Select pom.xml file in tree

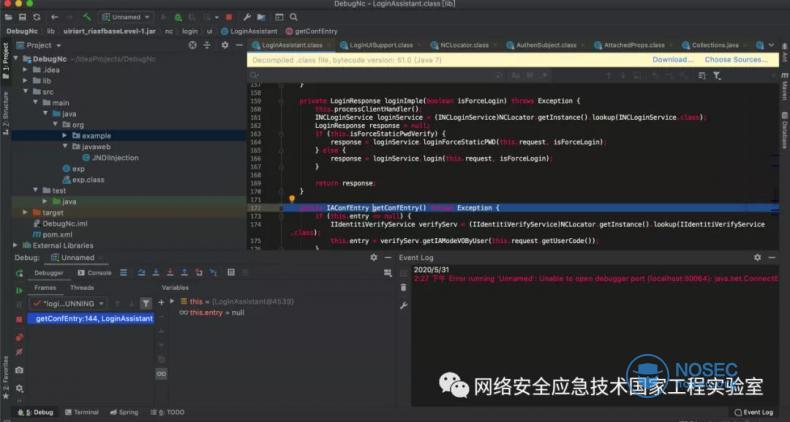52,235
